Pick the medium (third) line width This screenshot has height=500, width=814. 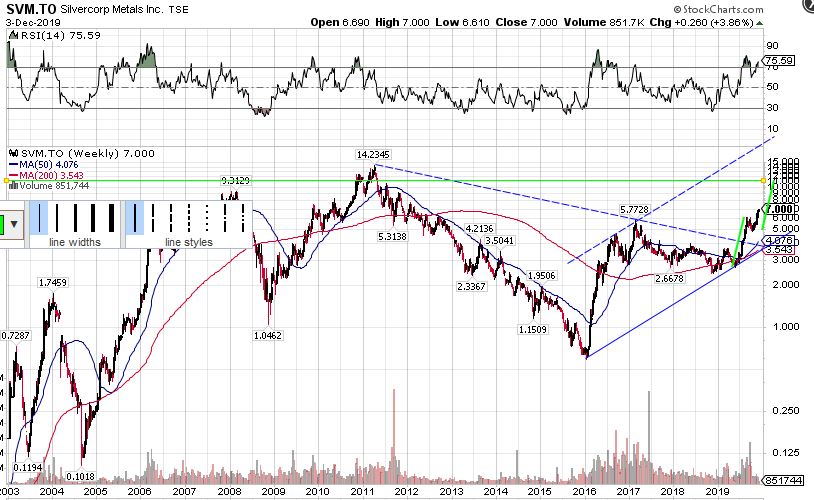coord(75,218)
